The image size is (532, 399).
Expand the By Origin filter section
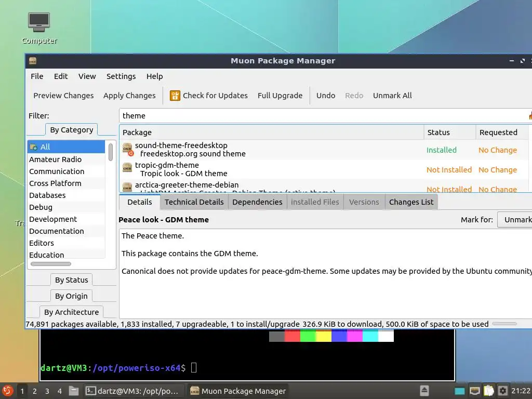[x=71, y=296]
